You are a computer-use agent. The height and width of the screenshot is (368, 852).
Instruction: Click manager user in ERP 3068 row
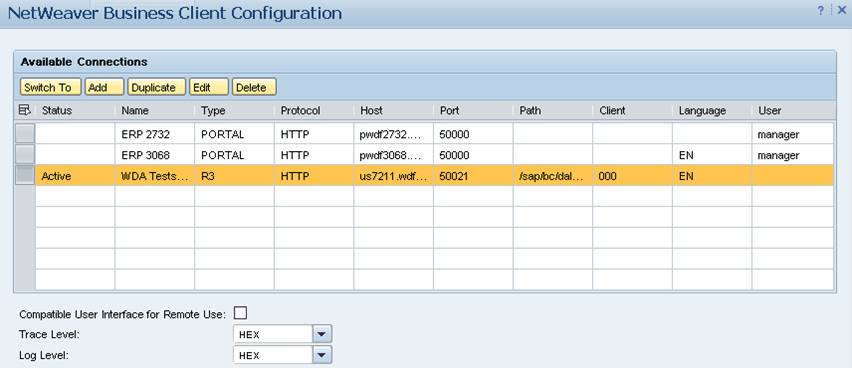tap(793, 155)
